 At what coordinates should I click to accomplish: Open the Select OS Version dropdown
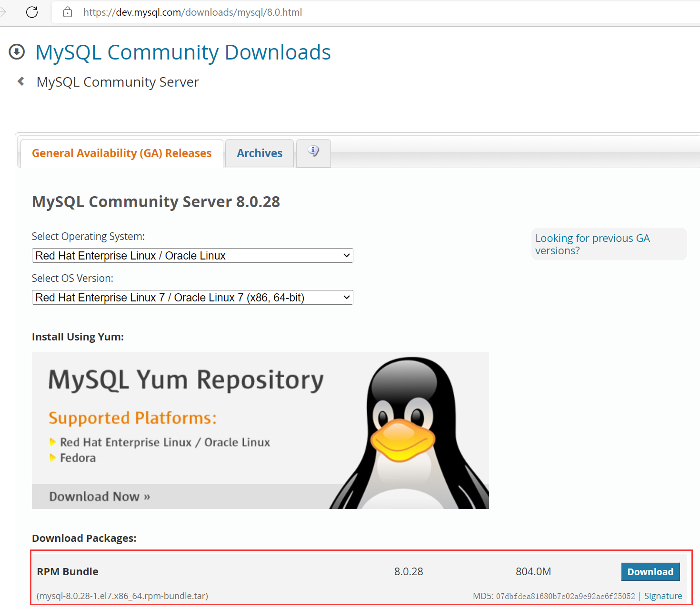(x=192, y=298)
